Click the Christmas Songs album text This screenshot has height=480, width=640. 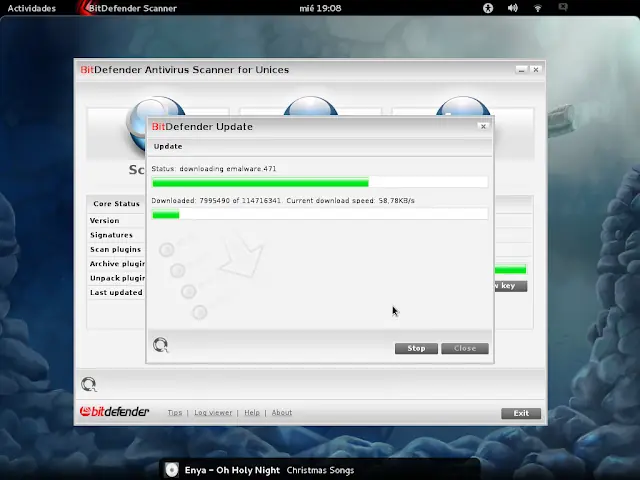(320, 470)
